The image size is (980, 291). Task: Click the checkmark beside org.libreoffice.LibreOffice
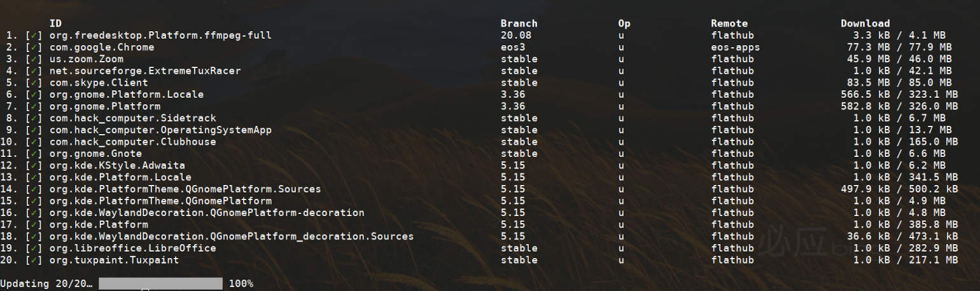point(33,248)
